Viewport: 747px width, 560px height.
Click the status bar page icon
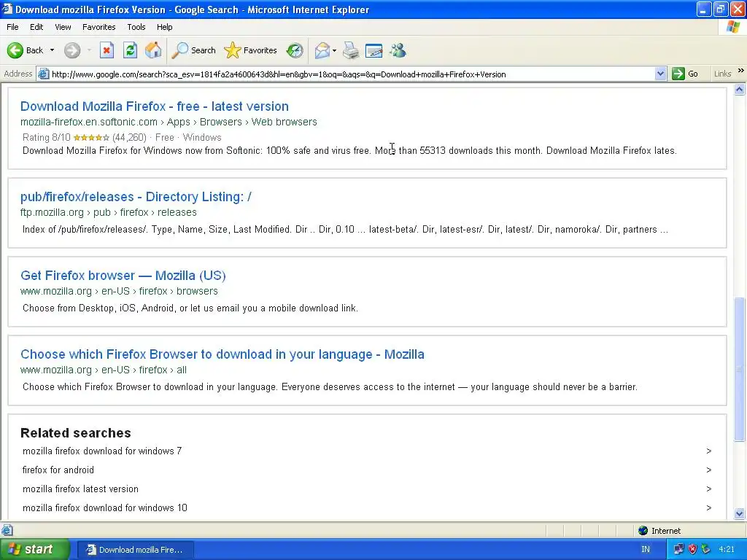point(7,530)
